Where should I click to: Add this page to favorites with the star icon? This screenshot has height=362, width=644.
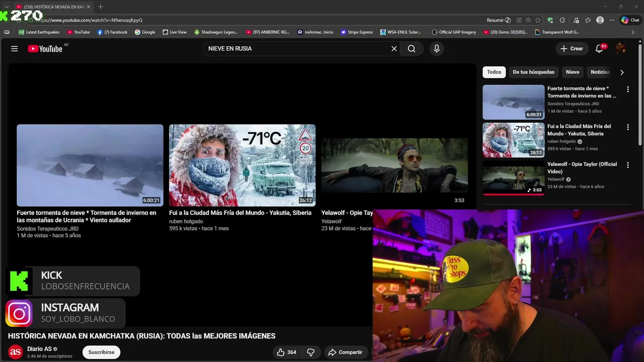tap(538, 20)
